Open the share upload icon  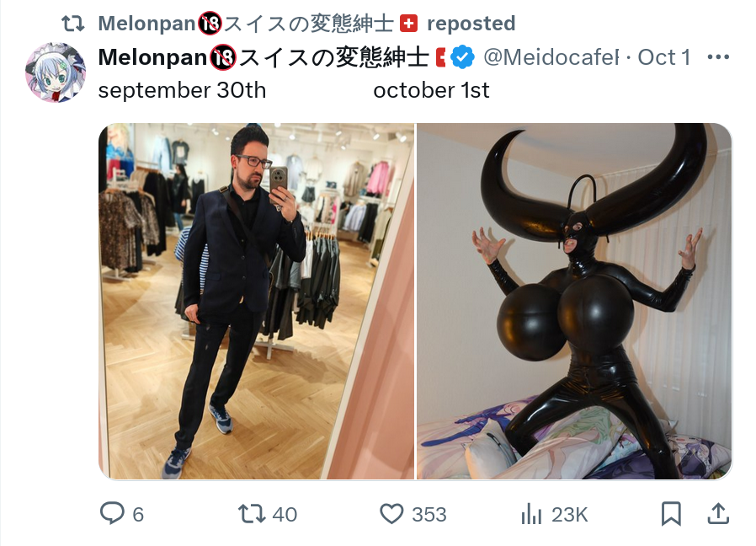tap(718, 514)
